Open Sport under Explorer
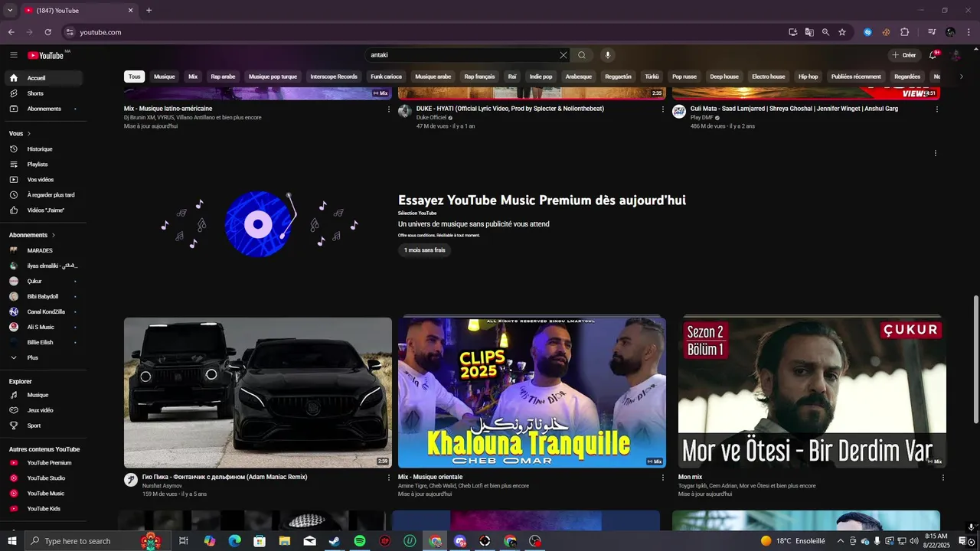The image size is (980, 551). click(43, 425)
